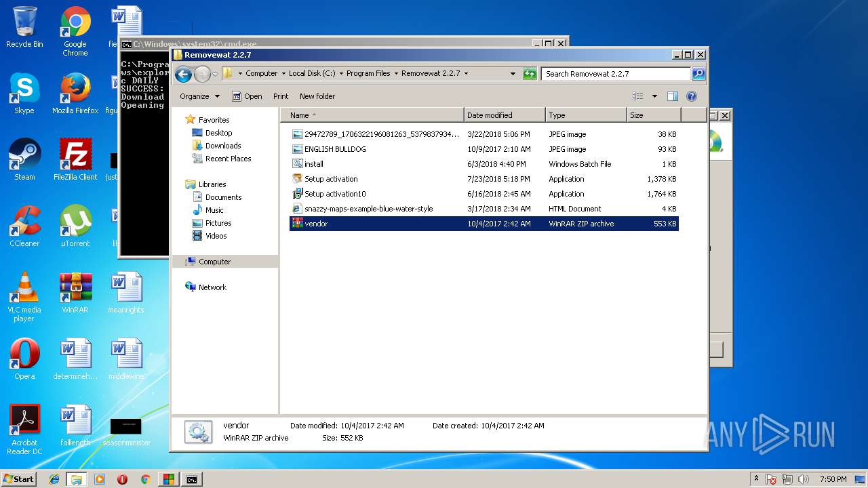Click the Change your view icon
Viewport: 868px width, 488px height.
click(637, 96)
